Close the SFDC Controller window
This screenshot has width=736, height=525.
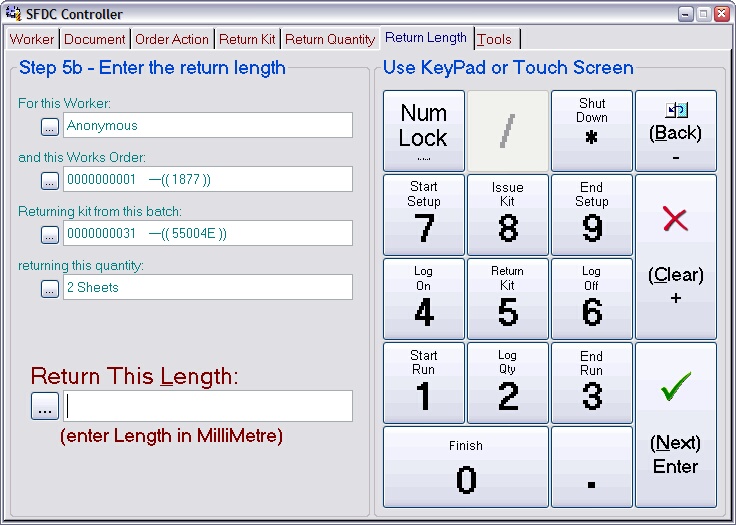pyautogui.click(x=721, y=14)
